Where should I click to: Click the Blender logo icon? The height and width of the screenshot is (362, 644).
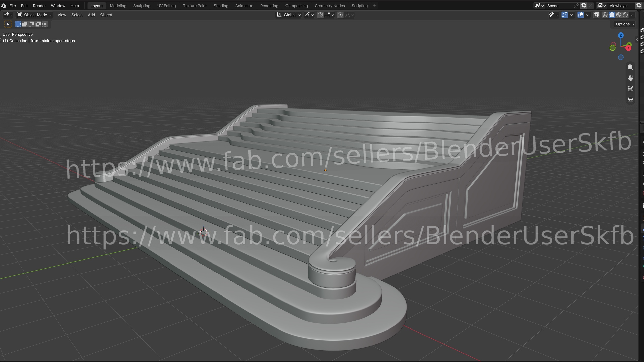pos(4,6)
